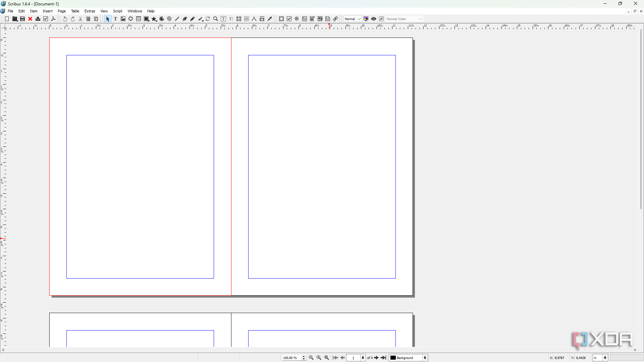
Task: Open the Script menu
Action: point(118,11)
